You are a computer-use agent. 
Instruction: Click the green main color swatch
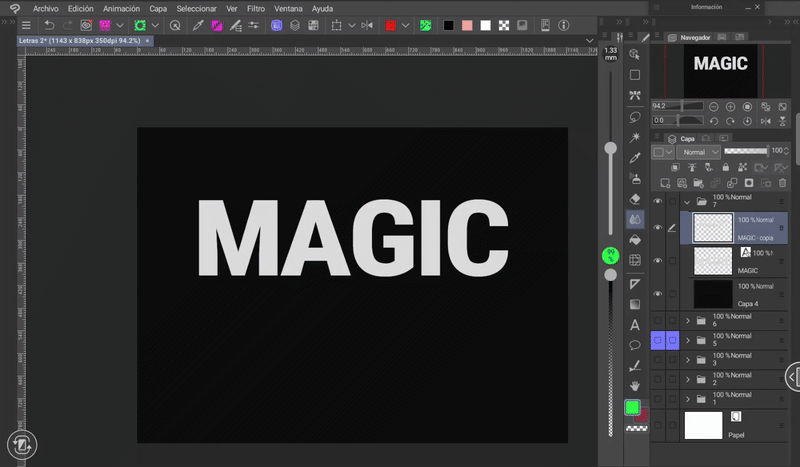(x=632, y=407)
